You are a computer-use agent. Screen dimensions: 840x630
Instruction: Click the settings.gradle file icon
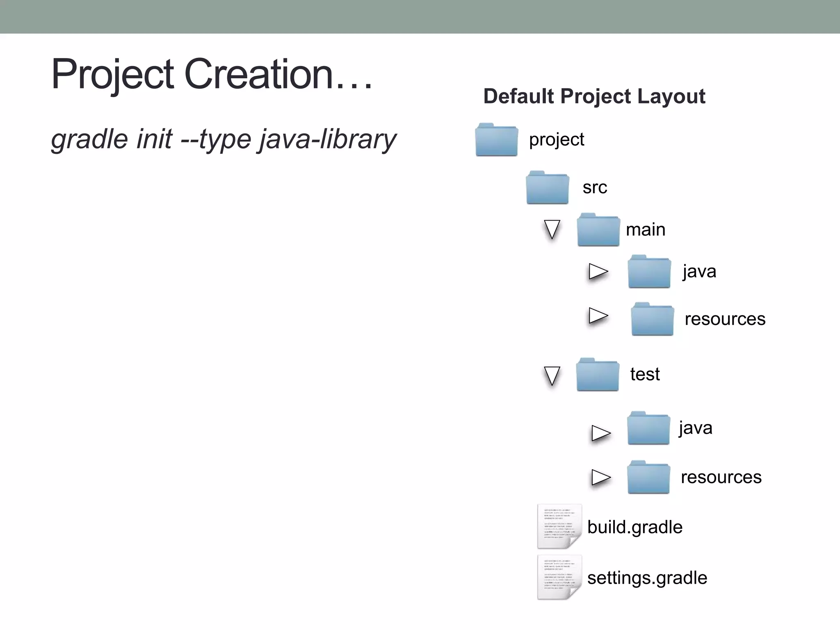tap(559, 577)
